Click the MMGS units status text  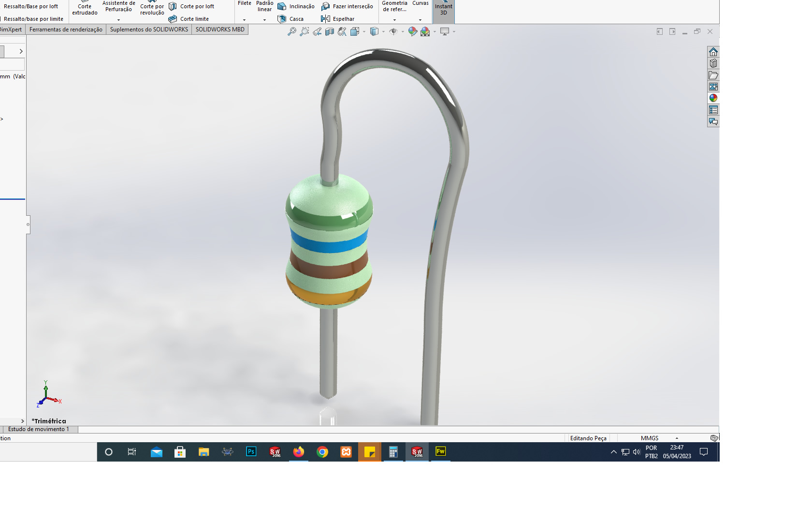[650, 438]
